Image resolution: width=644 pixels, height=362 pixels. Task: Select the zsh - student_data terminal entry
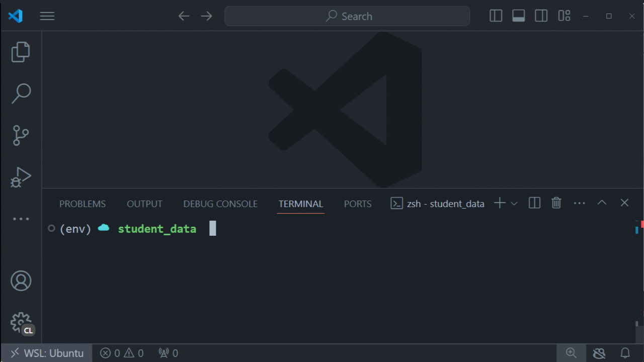click(x=437, y=203)
